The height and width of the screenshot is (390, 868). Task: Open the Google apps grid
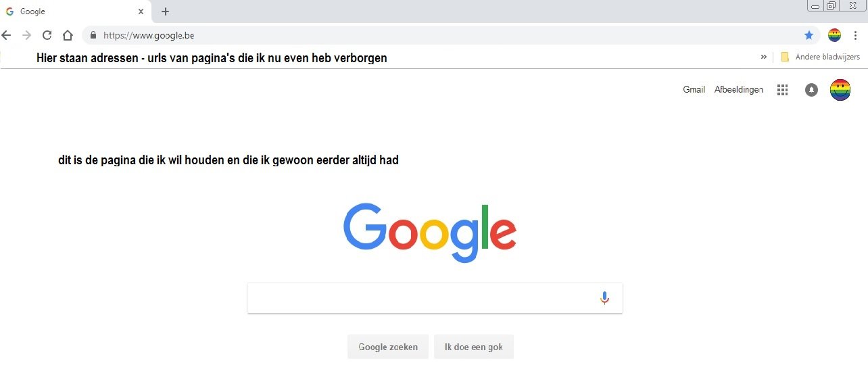pyautogui.click(x=783, y=90)
